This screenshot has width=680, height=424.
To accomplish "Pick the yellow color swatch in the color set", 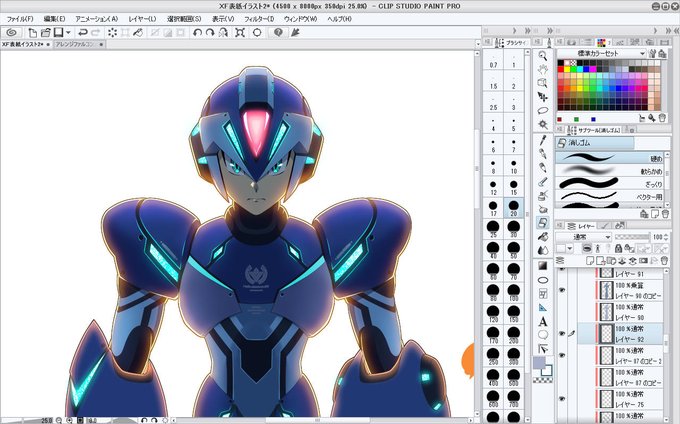I will [567, 69].
